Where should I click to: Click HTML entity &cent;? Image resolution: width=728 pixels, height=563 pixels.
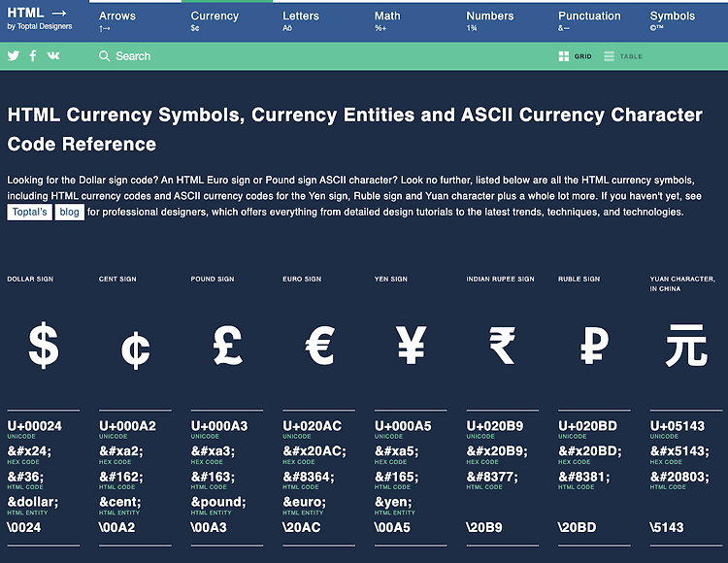pyautogui.click(x=119, y=502)
